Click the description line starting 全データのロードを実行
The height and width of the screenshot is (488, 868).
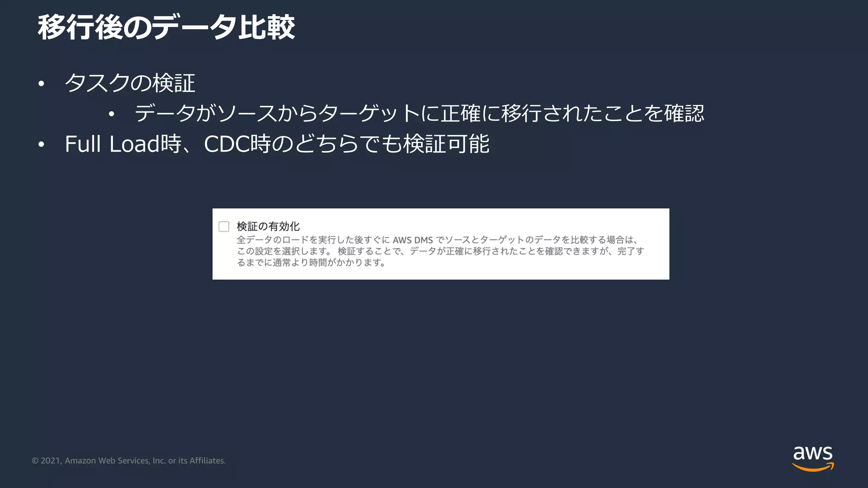click(437, 240)
